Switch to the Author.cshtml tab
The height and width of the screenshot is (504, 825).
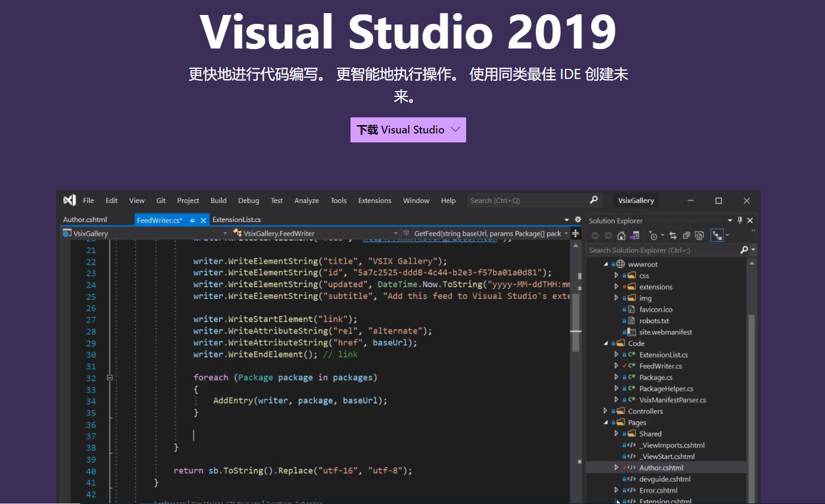tap(85, 220)
